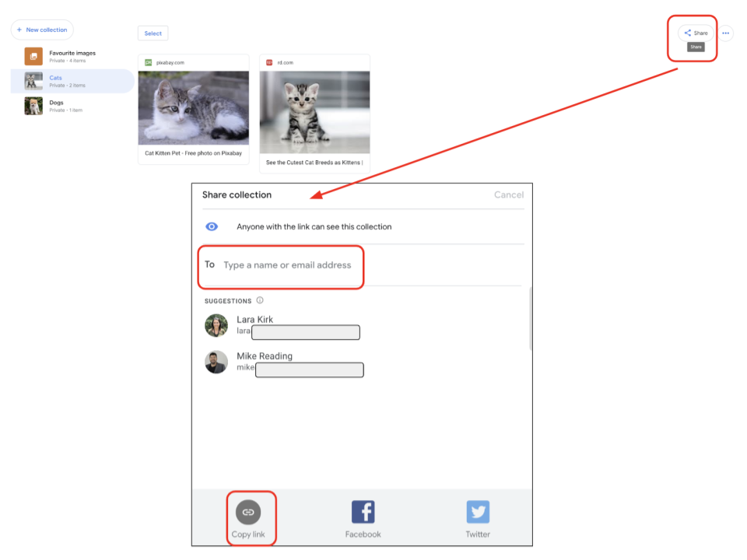Click the pixabay.com site favicon
This screenshot has width=747, height=560.
pyautogui.click(x=148, y=62)
